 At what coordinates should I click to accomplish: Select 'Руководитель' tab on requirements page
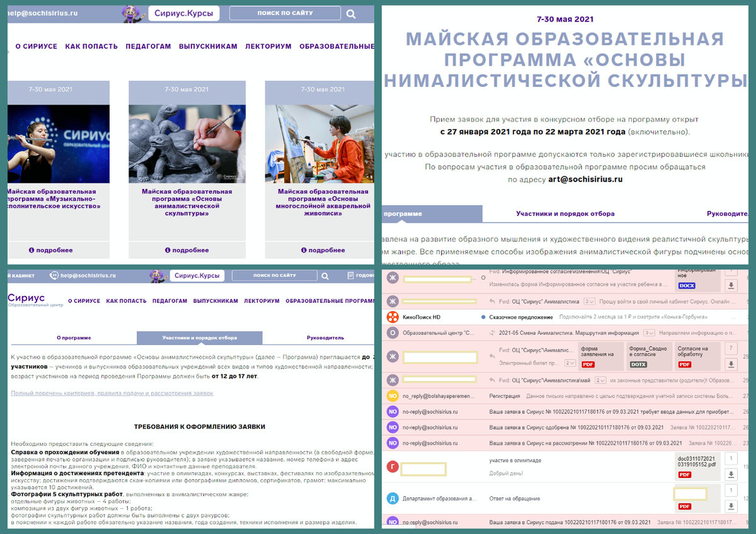coord(325,338)
